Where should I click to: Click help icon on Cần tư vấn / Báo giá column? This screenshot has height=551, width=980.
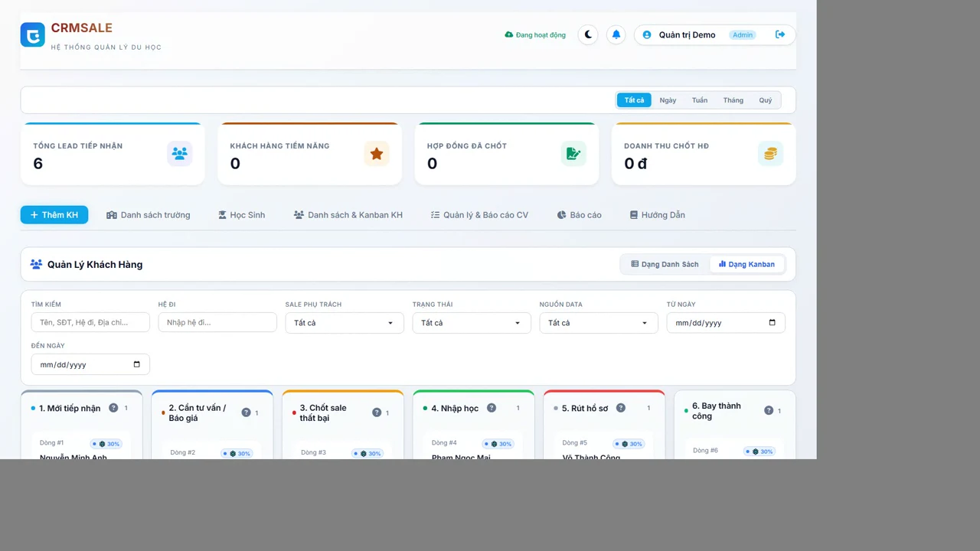[246, 412]
